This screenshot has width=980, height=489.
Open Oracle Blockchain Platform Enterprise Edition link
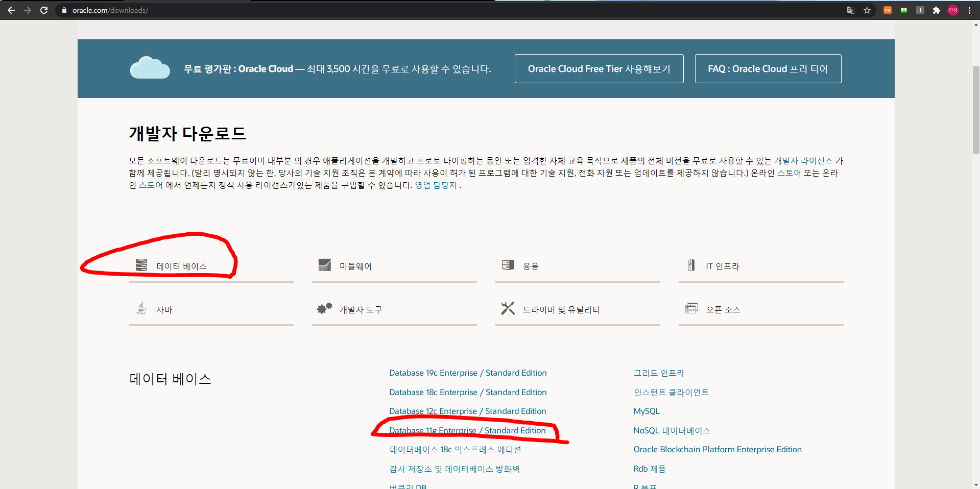718,450
